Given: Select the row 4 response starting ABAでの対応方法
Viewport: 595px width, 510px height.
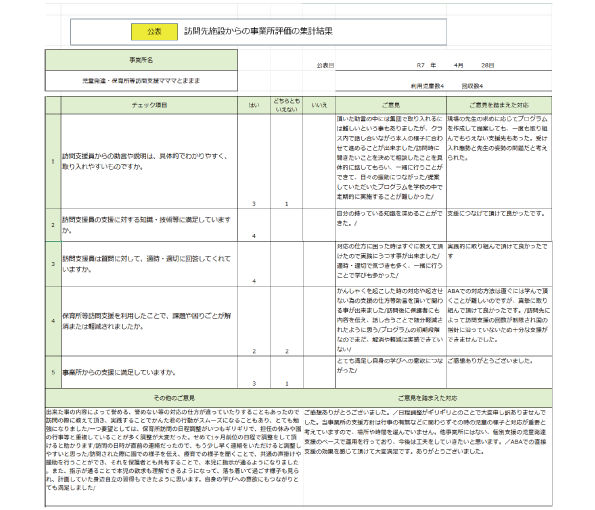Looking at the screenshot, I should tap(499, 321).
